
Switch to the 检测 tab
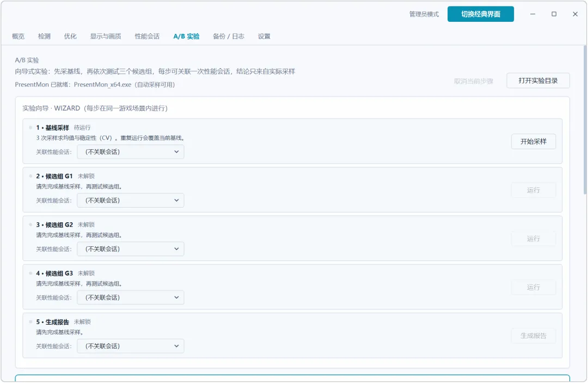coord(44,37)
